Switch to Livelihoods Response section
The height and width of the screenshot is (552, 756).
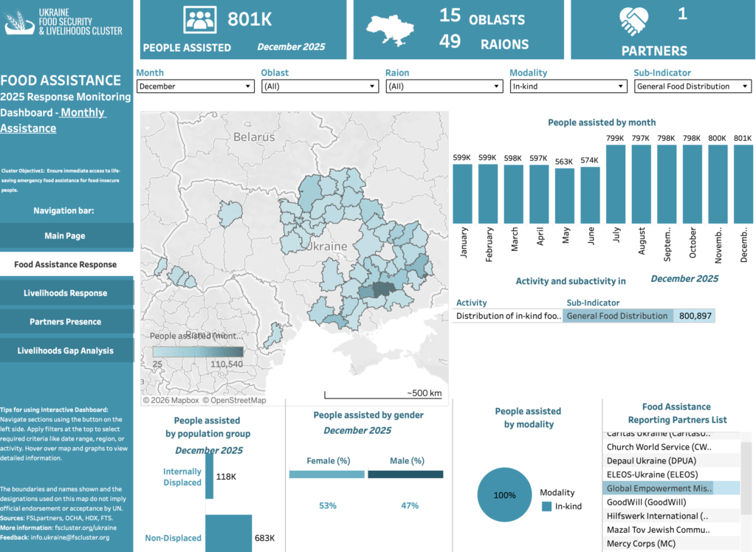(x=66, y=293)
